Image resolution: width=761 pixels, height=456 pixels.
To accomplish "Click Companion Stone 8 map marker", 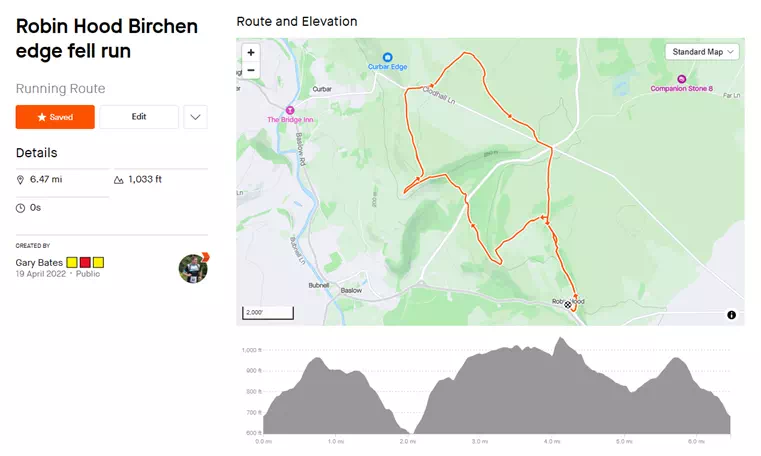I will coord(681,79).
